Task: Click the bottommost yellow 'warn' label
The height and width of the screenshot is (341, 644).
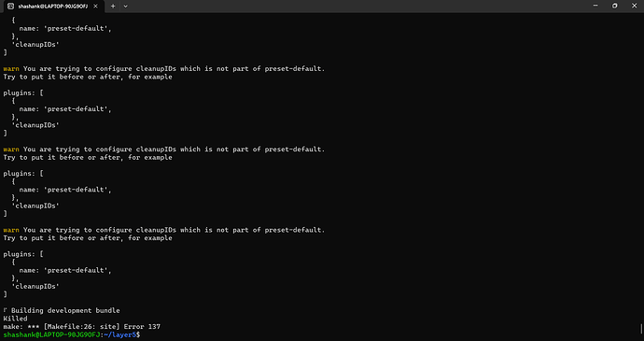Action: 11,230
